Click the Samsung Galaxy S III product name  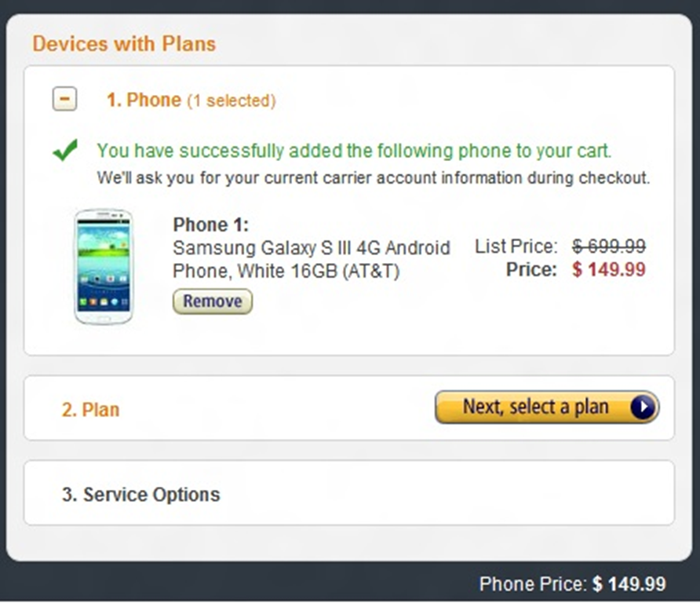pos(311,260)
